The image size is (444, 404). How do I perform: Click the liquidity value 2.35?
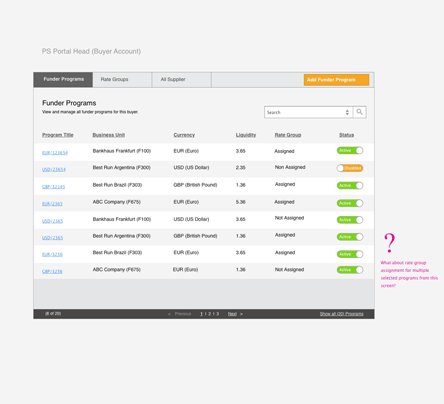[x=241, y=168]
